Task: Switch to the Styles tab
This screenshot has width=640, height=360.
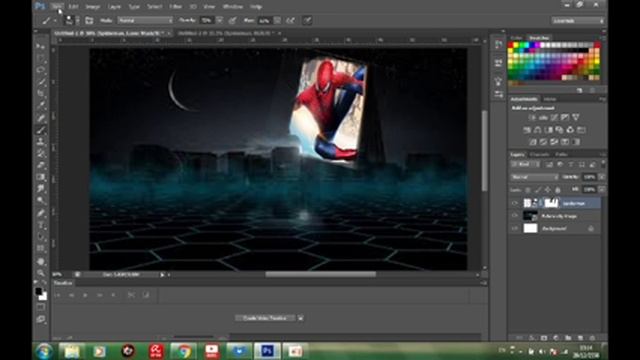Action: (x=550, y=99)
